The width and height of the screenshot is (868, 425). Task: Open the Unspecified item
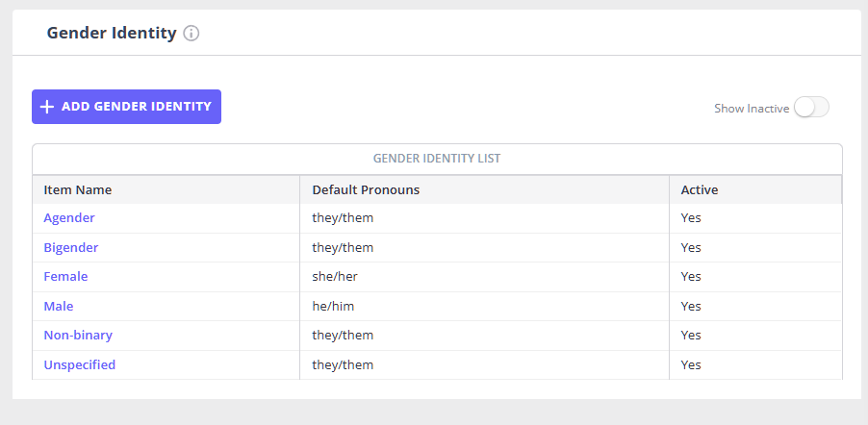pyautogui.click(x=80, y=365)
